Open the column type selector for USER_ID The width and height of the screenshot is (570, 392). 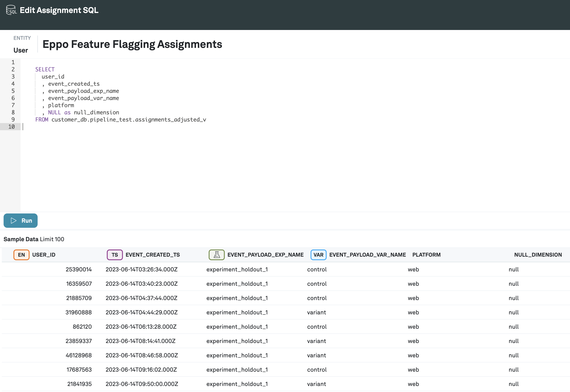tap(21, 255)
